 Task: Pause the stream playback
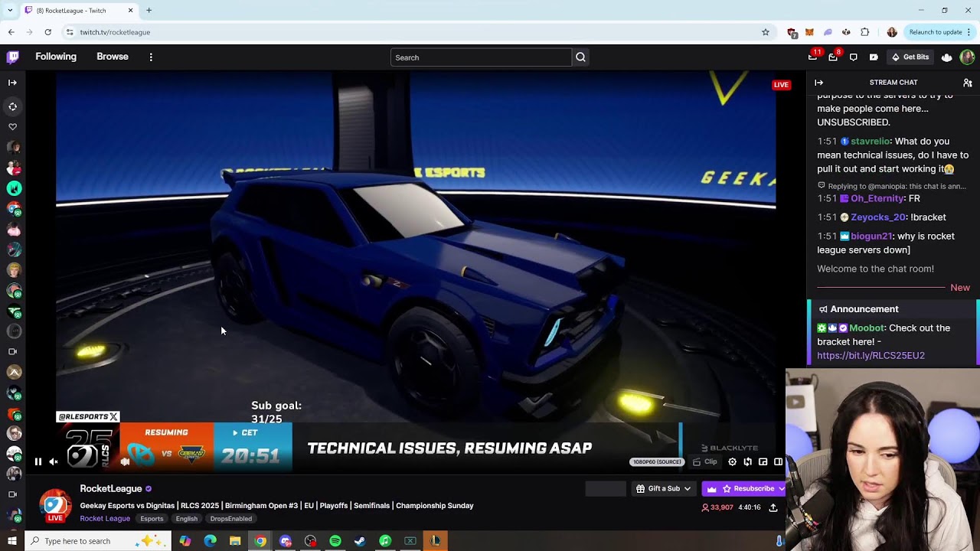click(38, 461)
